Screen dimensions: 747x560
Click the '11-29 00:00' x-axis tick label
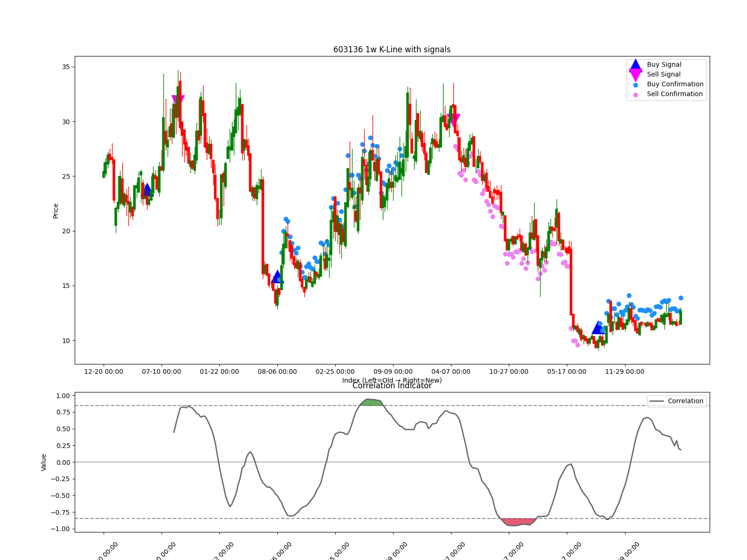[x=625, y=371]
